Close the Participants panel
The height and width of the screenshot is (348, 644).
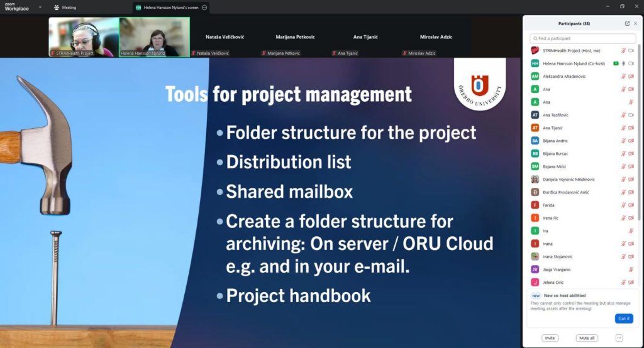[x=635, y=24]
